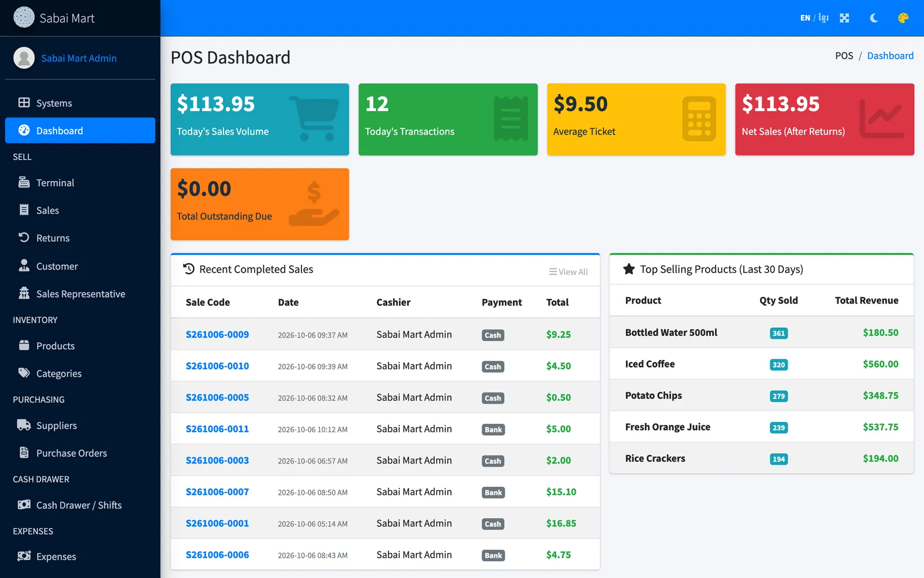Toggle dark mode with the moon icon
Image resolution: width=924 pixels, height=578 pixels.
click(x=874, y=18)
